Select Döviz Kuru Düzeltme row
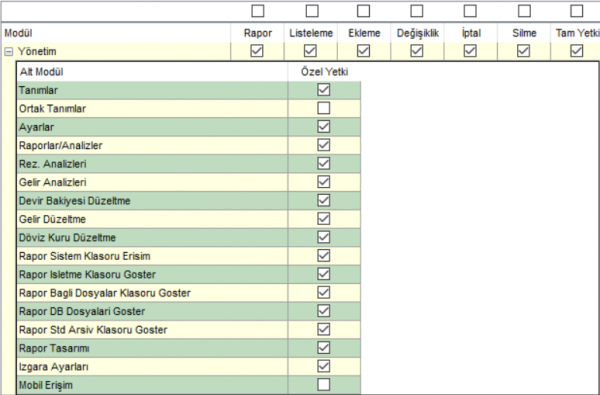This screenshot has width=600, height=395. pyautogui.click(x=189, y=237)
